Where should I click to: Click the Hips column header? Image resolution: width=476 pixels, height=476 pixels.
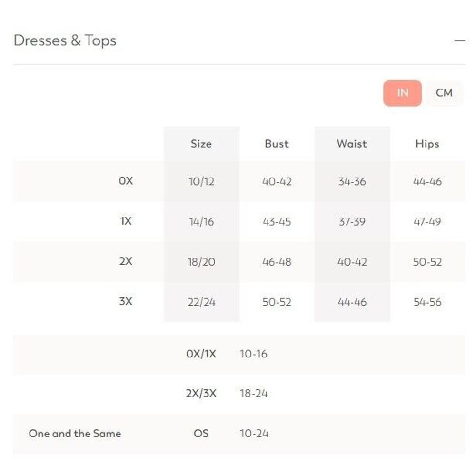pyautogui.click(x=427, y=144)
